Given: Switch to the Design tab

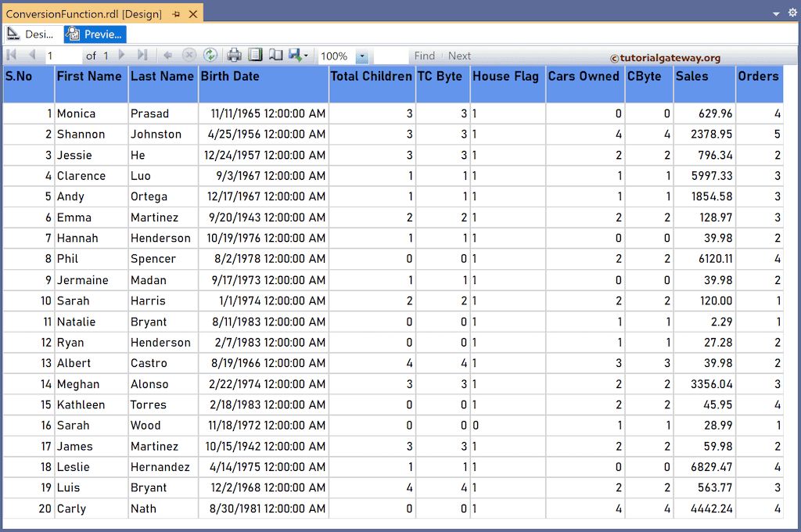Looking at the screenshot, I should (31, 34).
